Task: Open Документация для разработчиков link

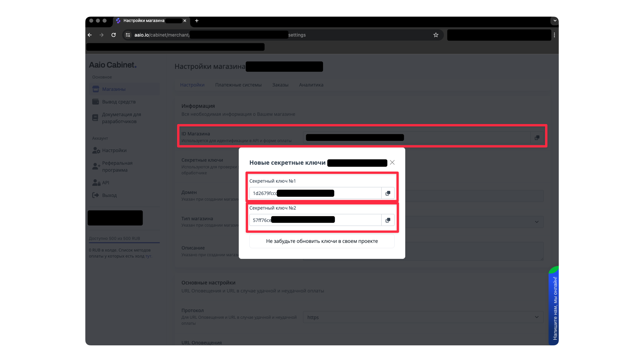Action: [x=121, y=118]
